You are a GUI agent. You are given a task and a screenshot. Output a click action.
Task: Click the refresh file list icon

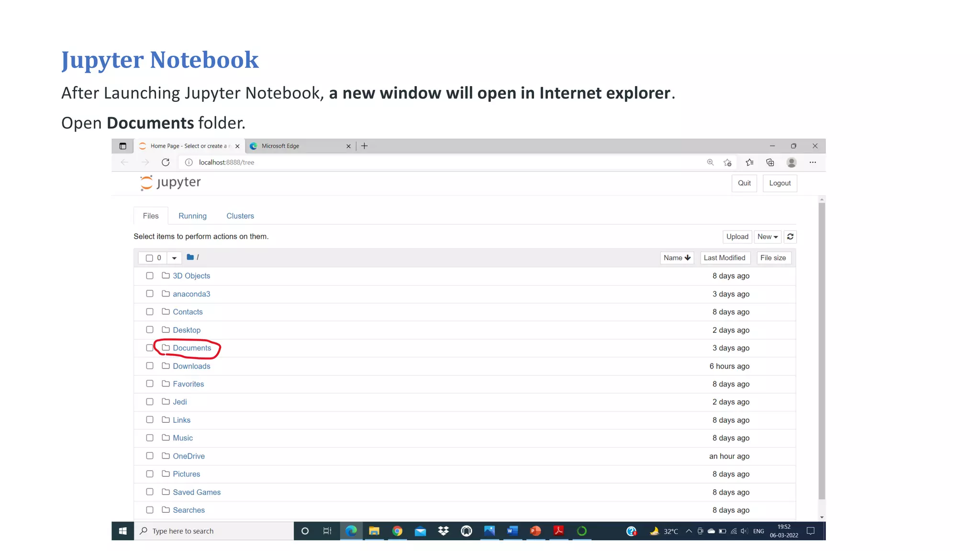[x=790, y=237]
